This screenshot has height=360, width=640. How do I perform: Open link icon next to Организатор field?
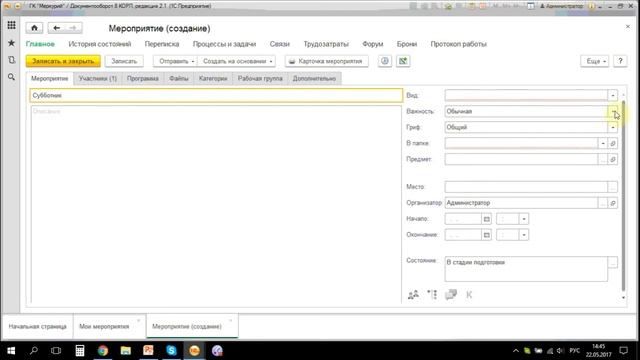(613, 203)
